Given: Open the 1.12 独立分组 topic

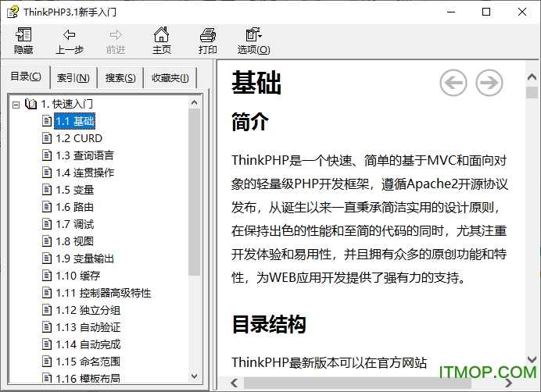Looking at the screenshot, I should tap(88, 310).
